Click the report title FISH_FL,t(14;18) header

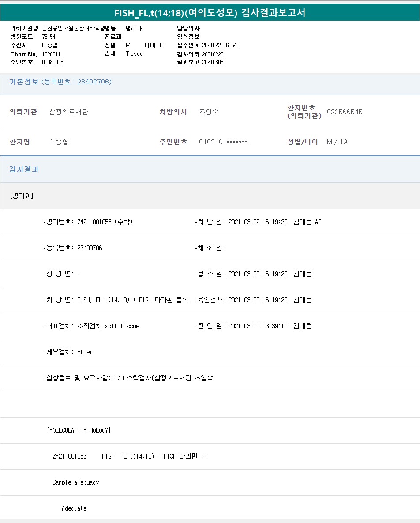point(210,13)
